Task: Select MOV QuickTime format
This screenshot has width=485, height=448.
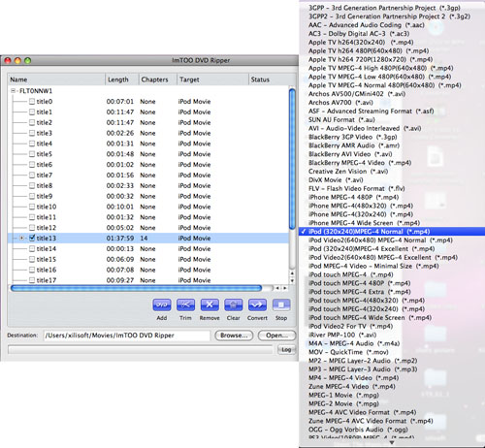Action: click(348, 352)
